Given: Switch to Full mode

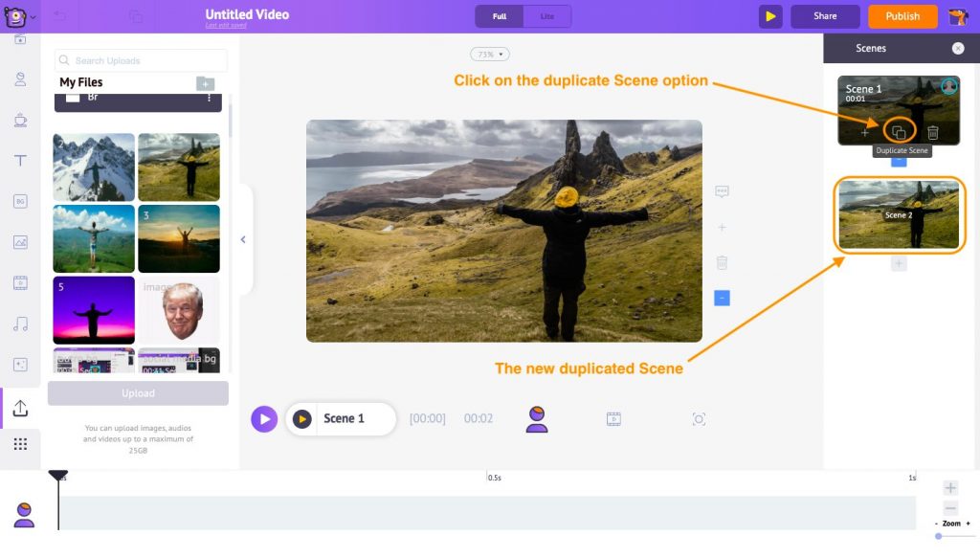Looking at the screenshot, I should (499, 16).
